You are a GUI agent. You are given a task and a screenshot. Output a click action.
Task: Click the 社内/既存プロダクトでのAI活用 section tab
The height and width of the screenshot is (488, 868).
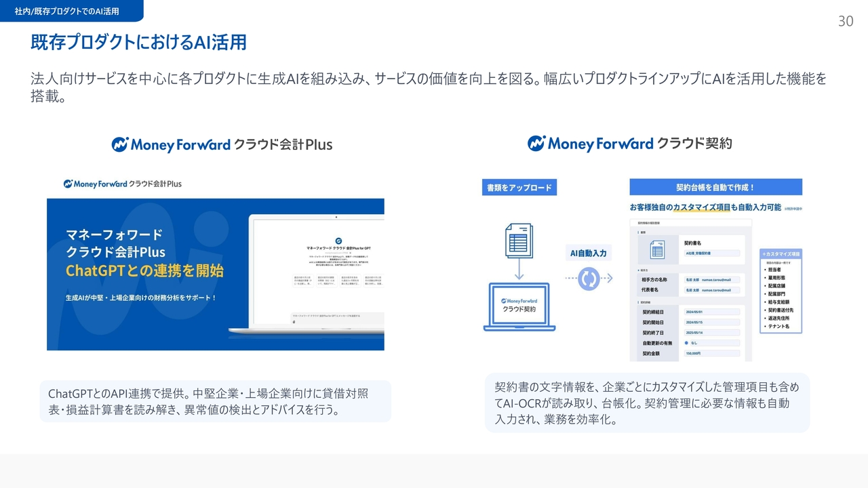[x=72, y=11]
